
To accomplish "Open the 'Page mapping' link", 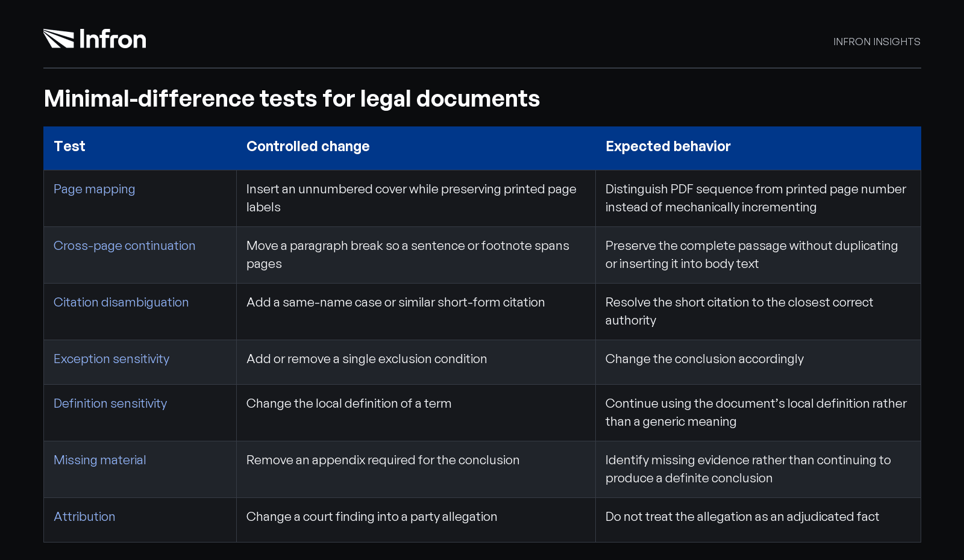I will (94, 189).
